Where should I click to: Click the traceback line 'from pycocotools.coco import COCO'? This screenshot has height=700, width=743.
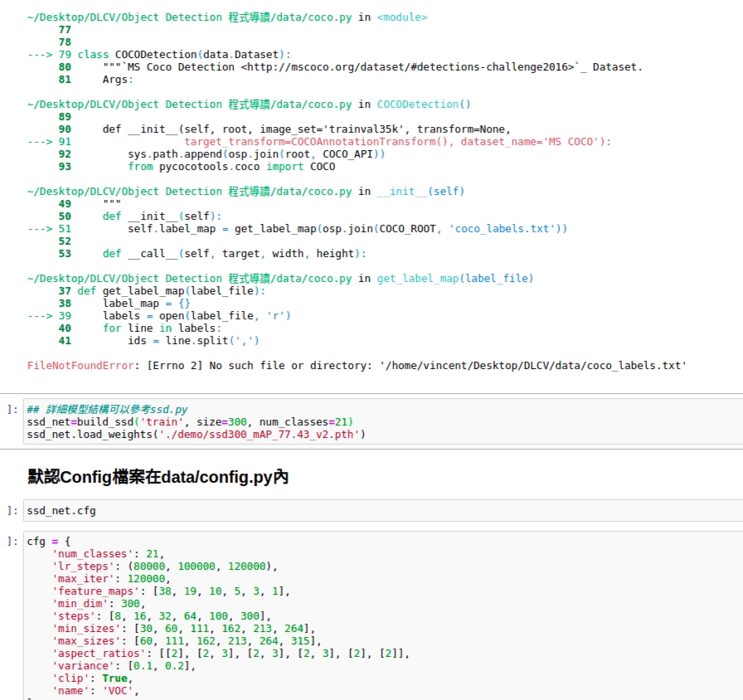(x=231, y=167)
